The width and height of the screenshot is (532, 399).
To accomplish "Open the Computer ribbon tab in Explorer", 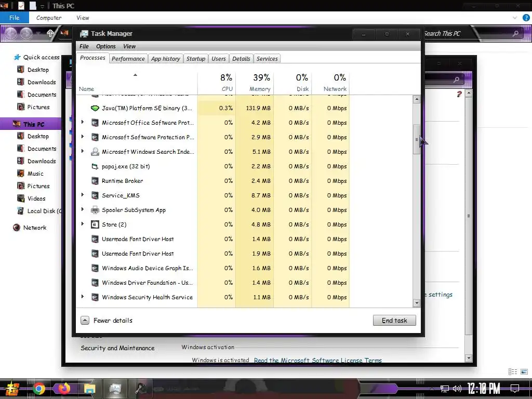I will point(49,18).
